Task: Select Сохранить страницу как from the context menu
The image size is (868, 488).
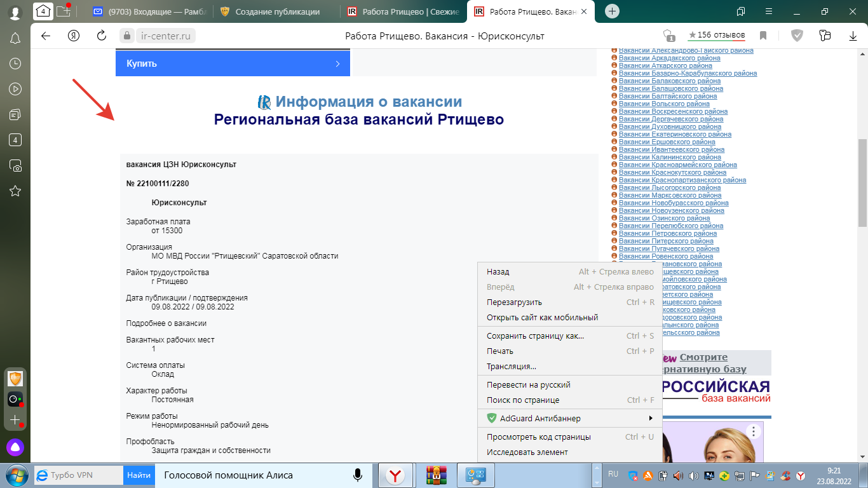Action: 535,335
